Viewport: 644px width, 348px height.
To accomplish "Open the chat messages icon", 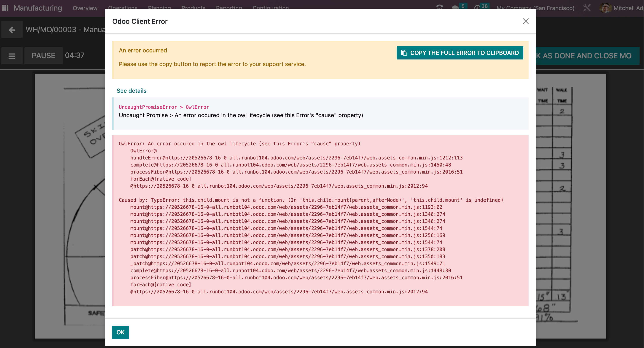I will [x=455, y=7].
